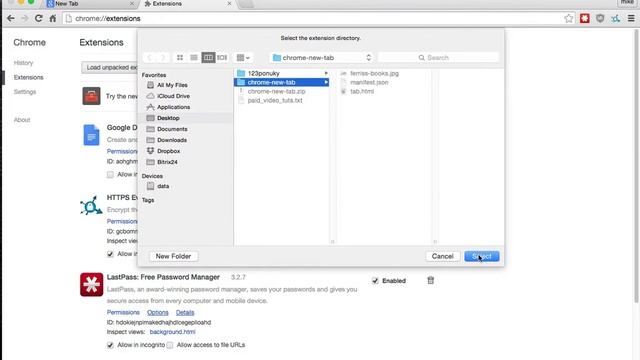Go forward in the file dialog
The height and width of the screenshot is (360, 640).
[x=163, y=58]
